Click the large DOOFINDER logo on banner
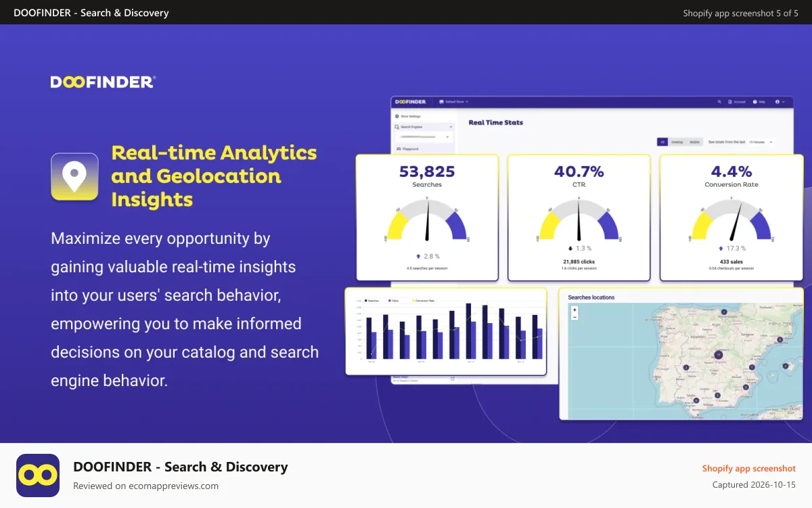 point(103,82)
